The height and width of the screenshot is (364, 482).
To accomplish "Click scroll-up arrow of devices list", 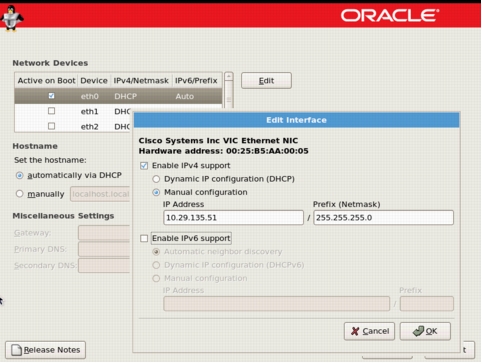I will (x=229, y=76).
